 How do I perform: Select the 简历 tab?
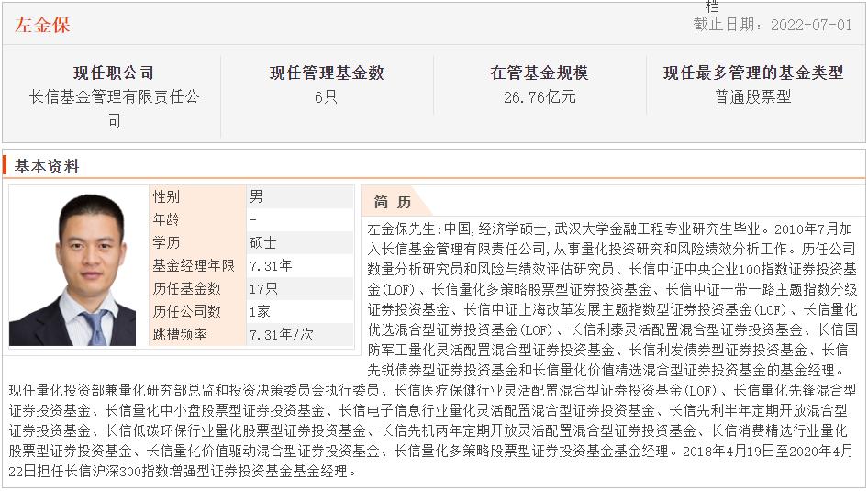393,202
